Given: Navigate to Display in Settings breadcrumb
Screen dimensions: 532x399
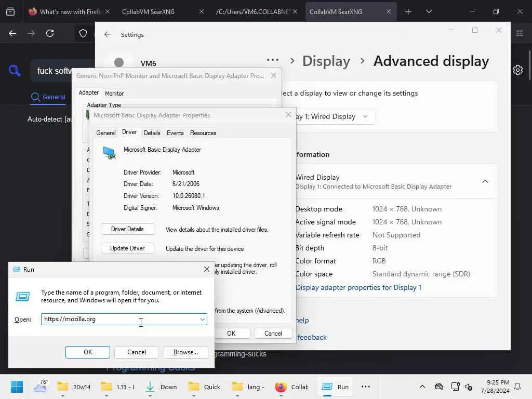Looking at the screenshot, I should pyautogui.click(x=326, y=61).
